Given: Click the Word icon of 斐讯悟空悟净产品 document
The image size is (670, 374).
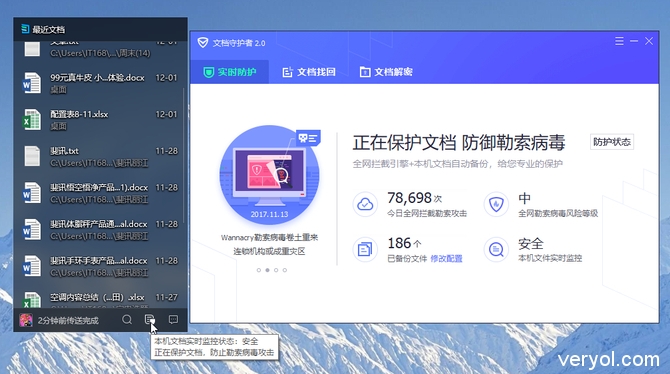Looking at the screenshot, I should [x=32, y=193].
